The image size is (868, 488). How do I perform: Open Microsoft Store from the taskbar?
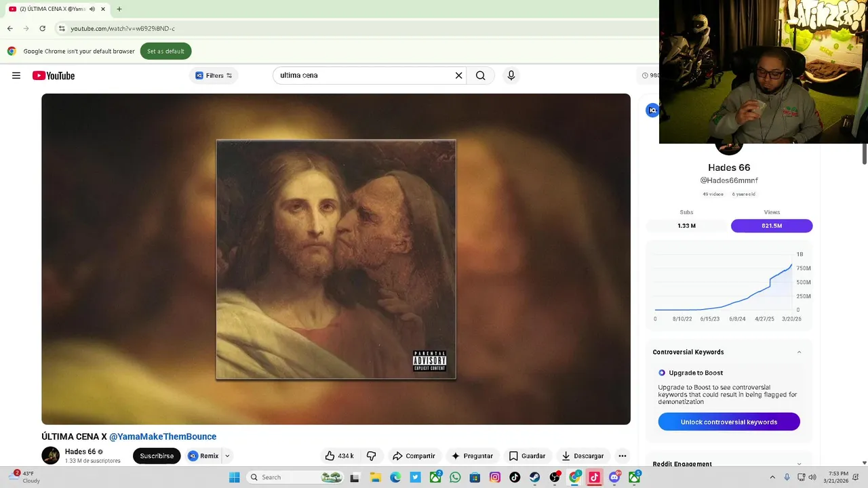(475, 477)
